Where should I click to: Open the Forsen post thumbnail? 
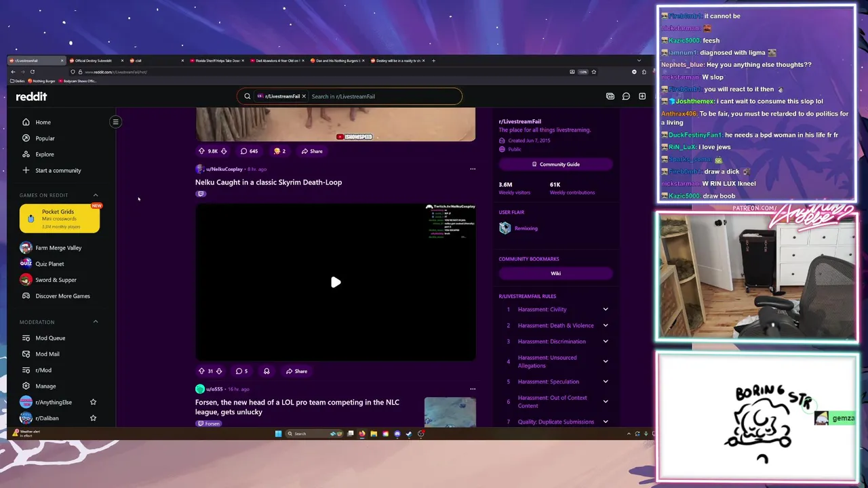[x=450, y=412]
